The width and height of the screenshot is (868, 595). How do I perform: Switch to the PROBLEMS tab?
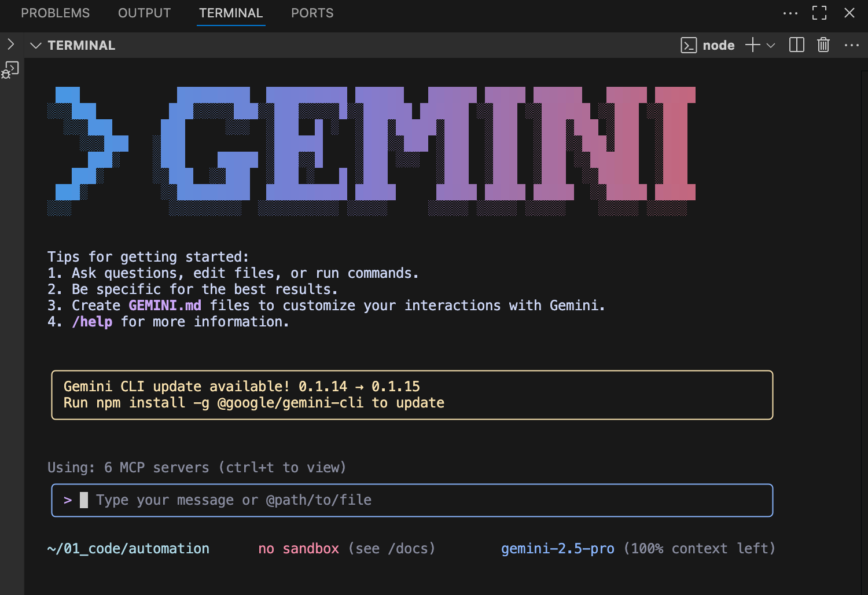coord(56,13)
